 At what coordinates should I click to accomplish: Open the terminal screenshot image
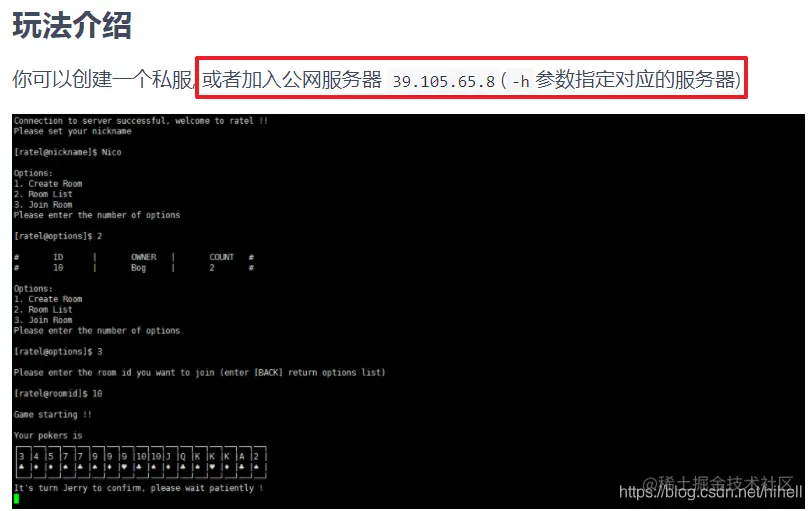408,311
